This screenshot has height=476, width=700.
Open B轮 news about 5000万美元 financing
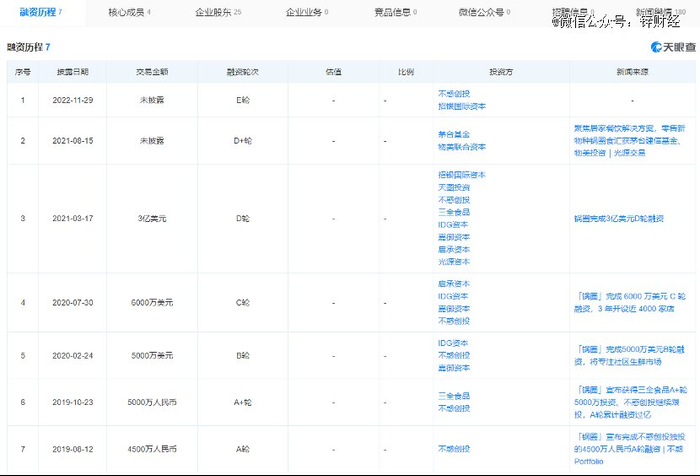pos(629,355)
